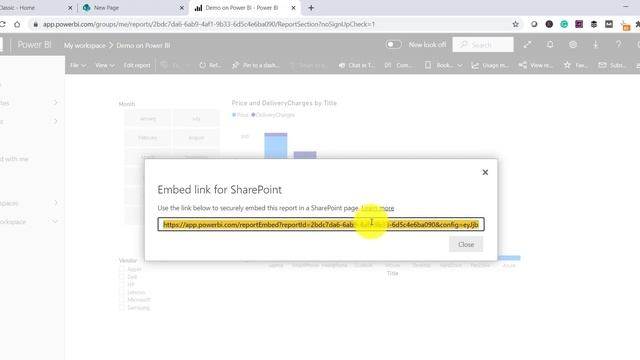Click the Power BI logo text
The image size is (640, 360).
[34, 44]
